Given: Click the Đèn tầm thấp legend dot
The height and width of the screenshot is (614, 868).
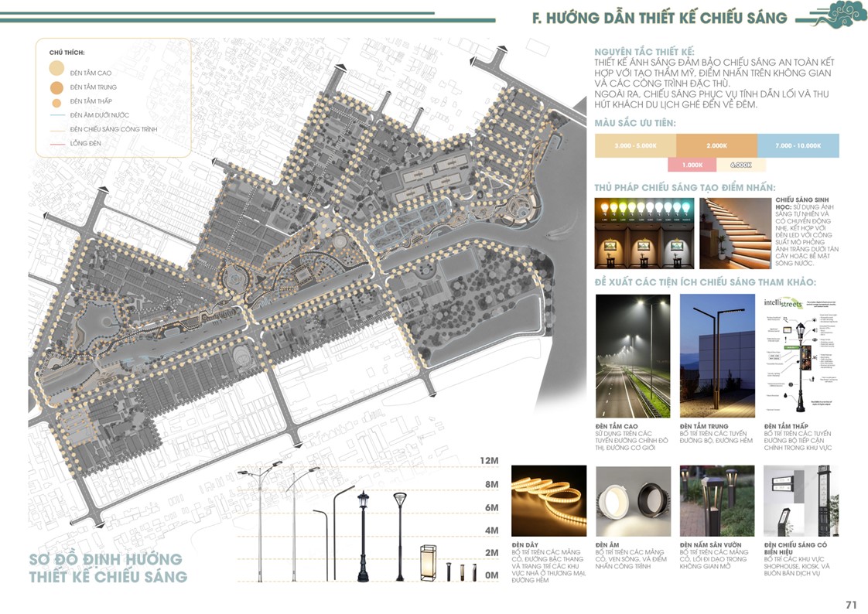Looking at the screenshot, I should (57, 101).
